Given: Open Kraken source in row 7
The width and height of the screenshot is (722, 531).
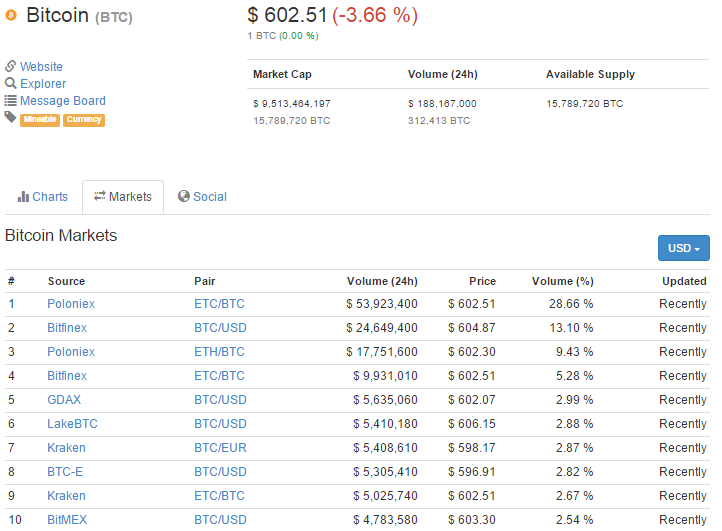Looking at the screenshot, I should [66, 448].
